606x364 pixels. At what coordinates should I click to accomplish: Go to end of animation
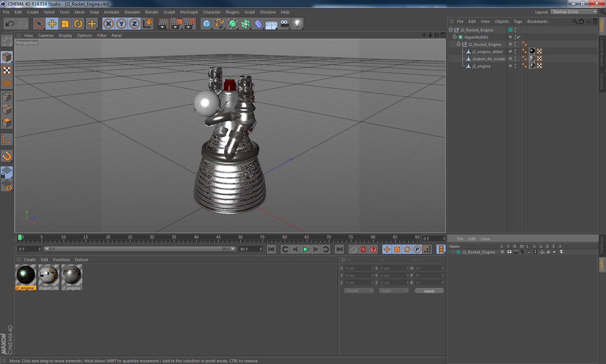pyautogui.click(x=339, y=249)
